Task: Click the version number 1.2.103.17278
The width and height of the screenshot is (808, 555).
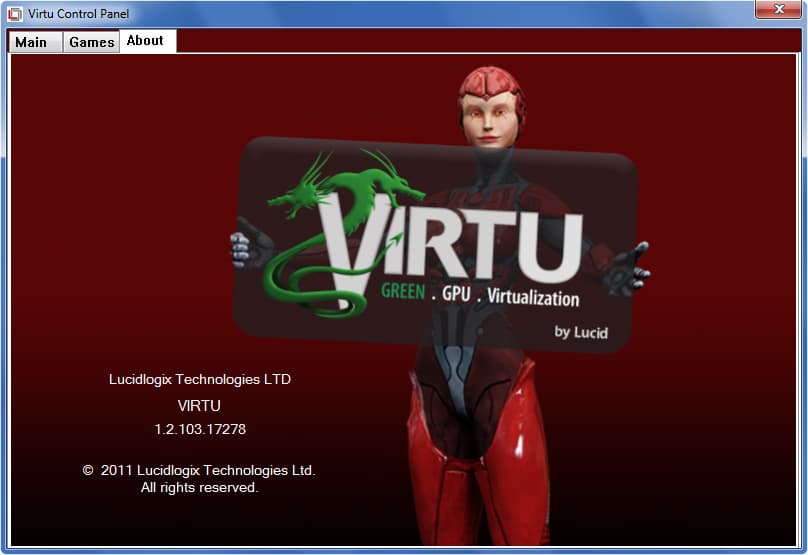Action: [x=200, y=429]
